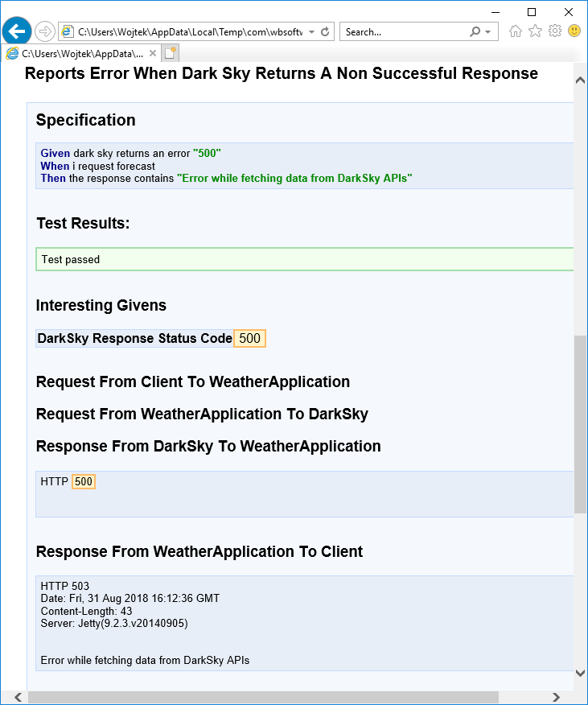Screen dimensions: 588x705
Task: Click the Date: Fri, 31 Aug 2018 line
Action: coord(130,599)
